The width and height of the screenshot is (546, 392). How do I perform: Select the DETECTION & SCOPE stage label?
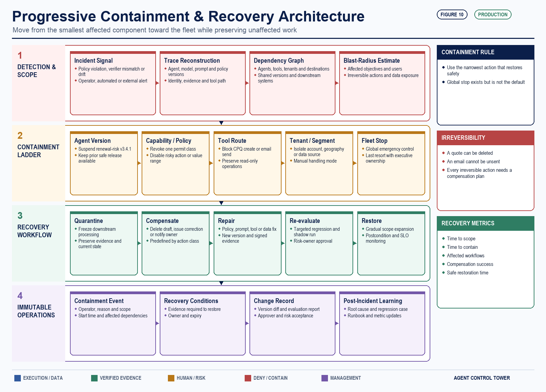click(x=37, y=71)
